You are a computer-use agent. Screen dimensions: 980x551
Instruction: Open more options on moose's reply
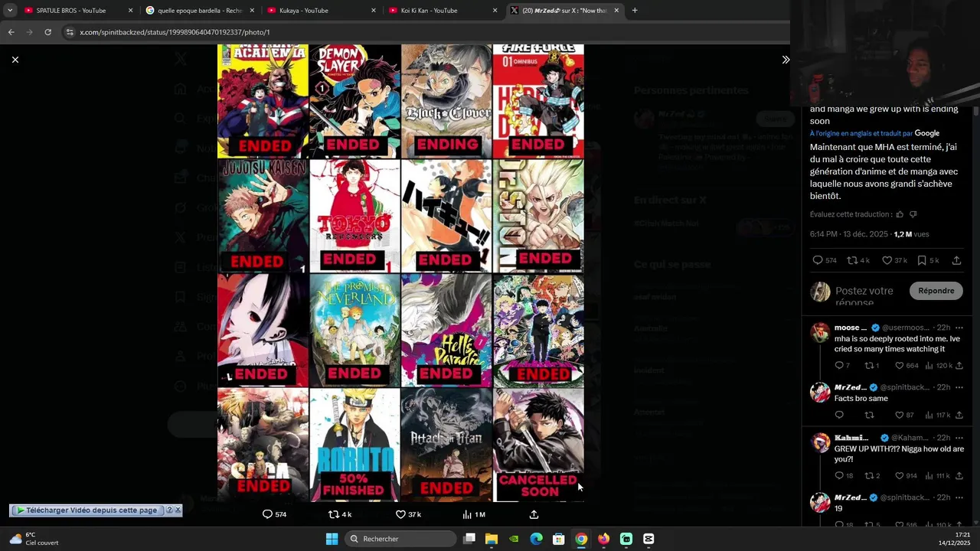point(959,328)
